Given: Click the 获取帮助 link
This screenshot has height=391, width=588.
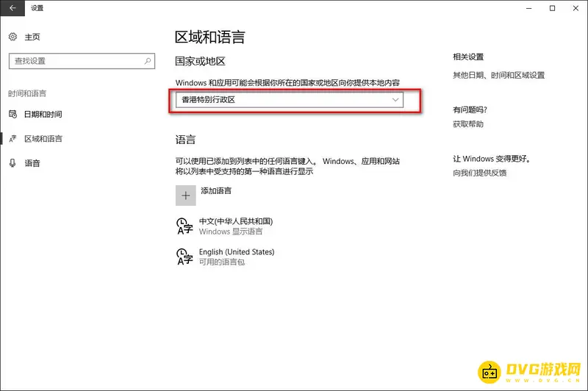Looking at the screenshot, I should pyautogui.click(x=468, y=124).
